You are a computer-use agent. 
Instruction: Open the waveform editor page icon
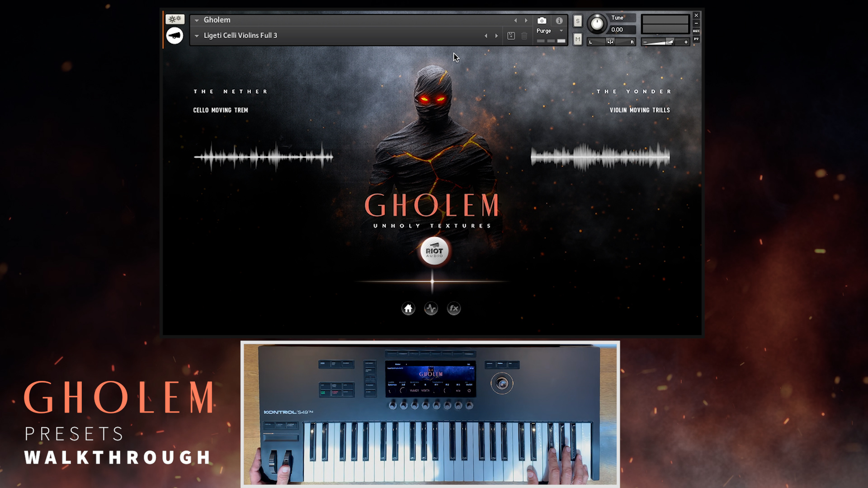click(431, 309)
